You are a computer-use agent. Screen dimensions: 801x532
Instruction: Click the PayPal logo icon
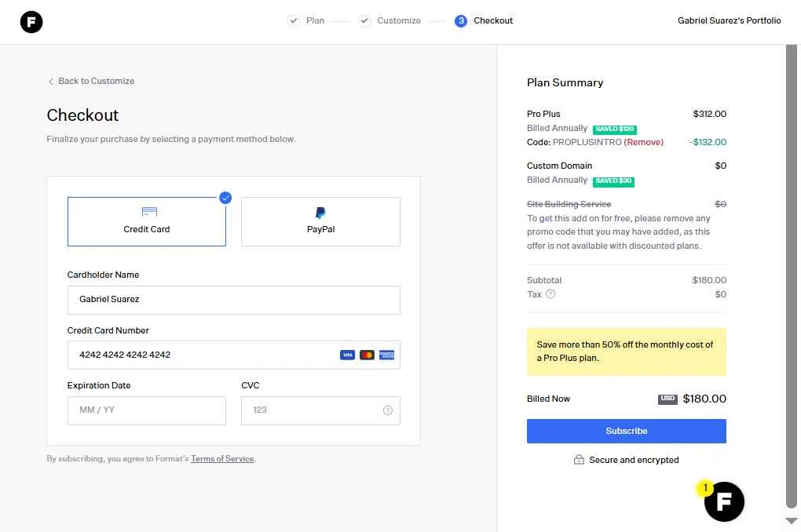click(320, 213)
